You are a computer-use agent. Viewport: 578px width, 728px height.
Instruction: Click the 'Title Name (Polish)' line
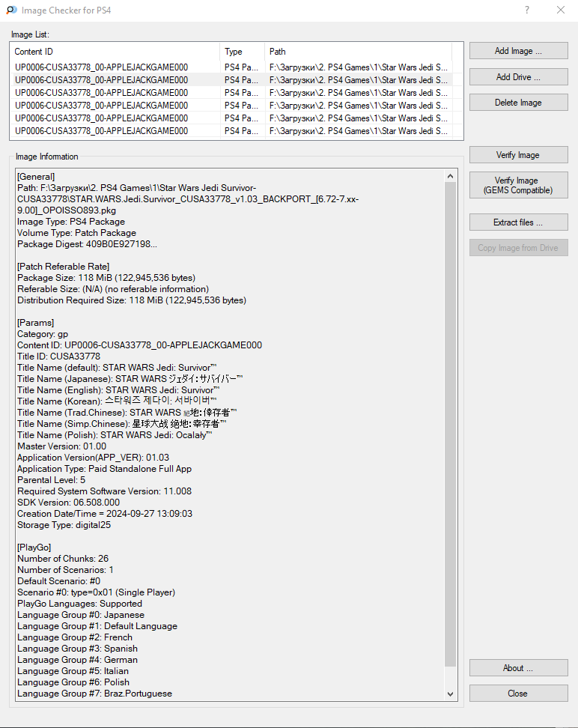pos(115,435)
